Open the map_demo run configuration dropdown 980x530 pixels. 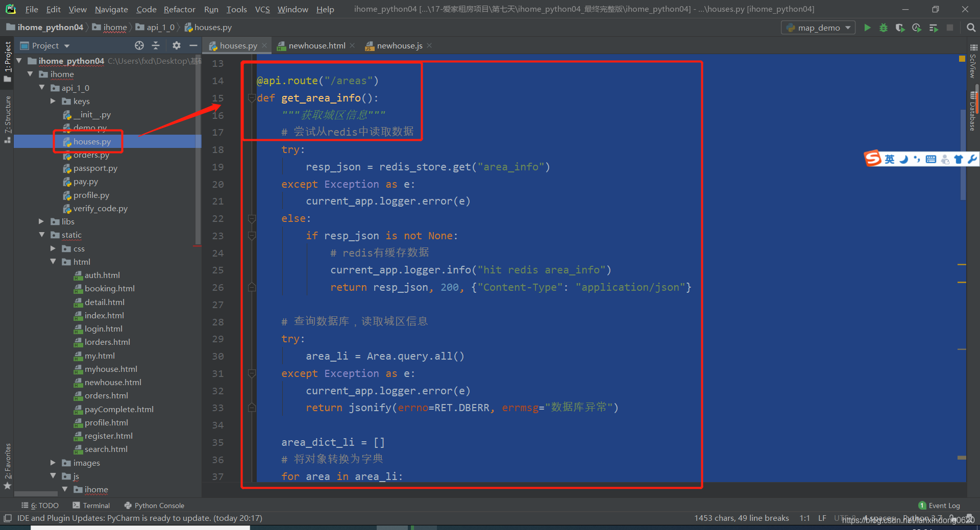click(x=818, y=28)
